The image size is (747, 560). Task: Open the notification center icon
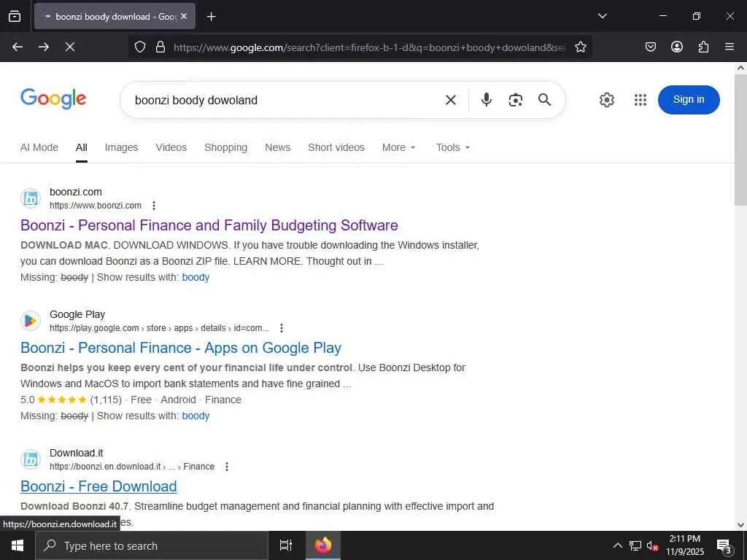coord(724,546)
